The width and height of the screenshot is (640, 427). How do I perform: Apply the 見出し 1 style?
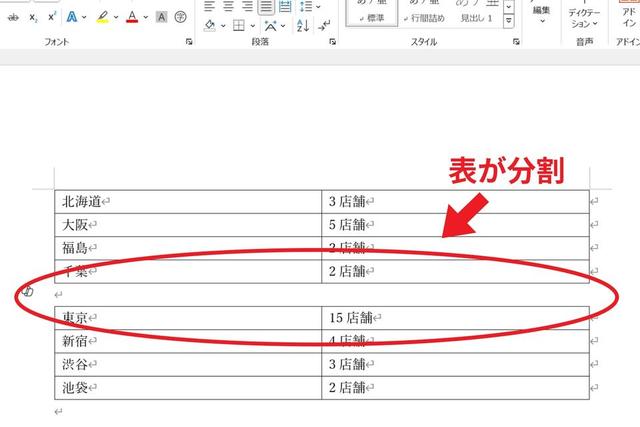tap(476, 13)
